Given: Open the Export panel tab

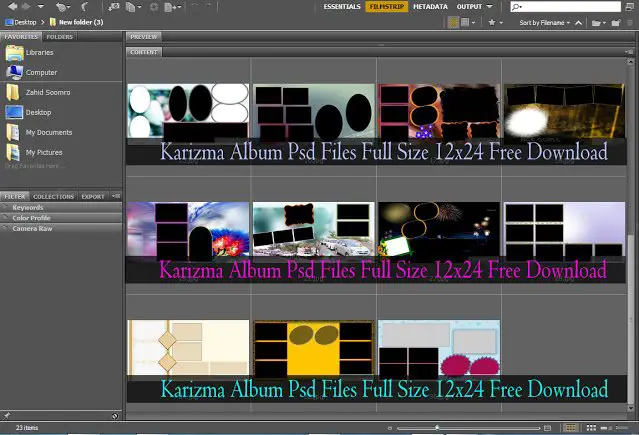Looking at the screenshot, I should (93, 197).
